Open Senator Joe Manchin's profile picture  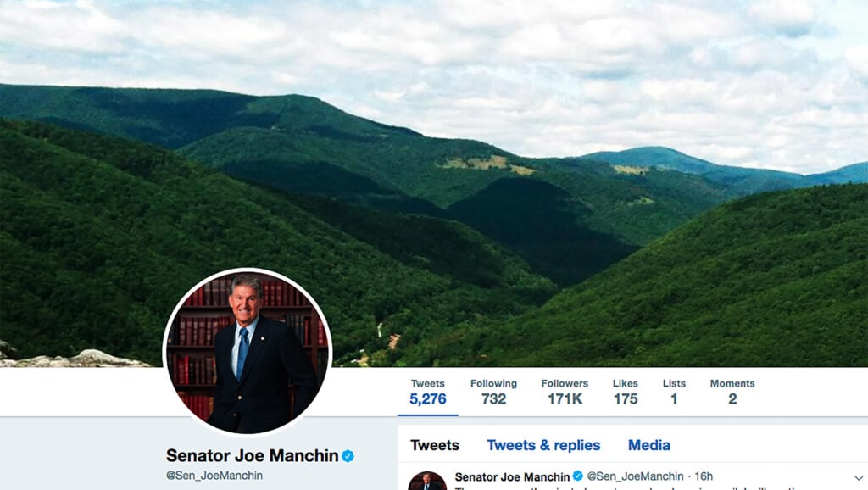pos(247,352)
